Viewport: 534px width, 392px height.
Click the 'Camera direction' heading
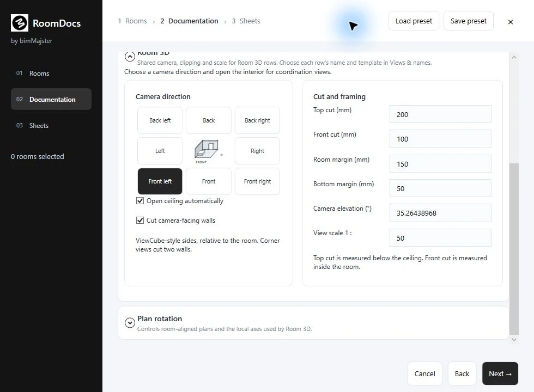point(163,97)
